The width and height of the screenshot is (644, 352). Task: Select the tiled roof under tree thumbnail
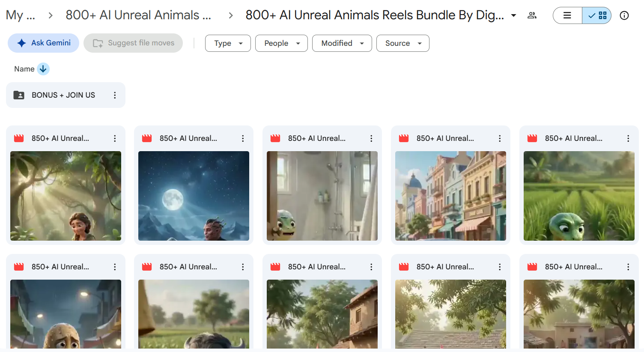coord(450,314)
